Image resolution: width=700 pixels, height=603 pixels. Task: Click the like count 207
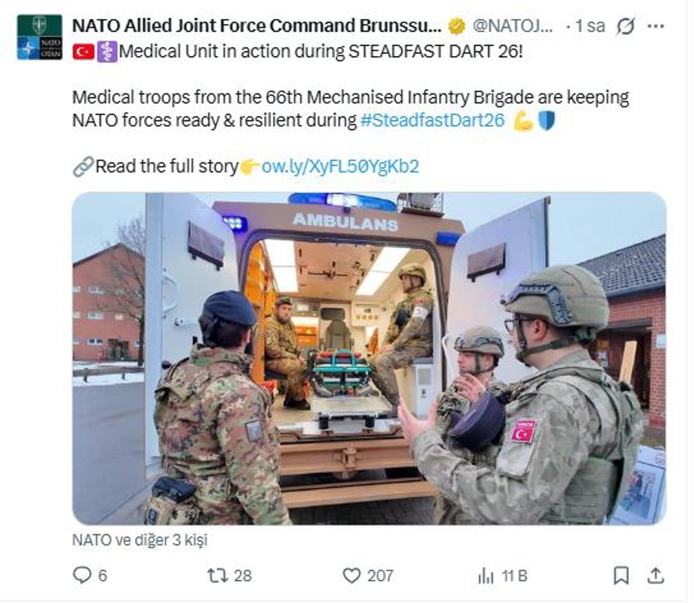click(380, 576)
